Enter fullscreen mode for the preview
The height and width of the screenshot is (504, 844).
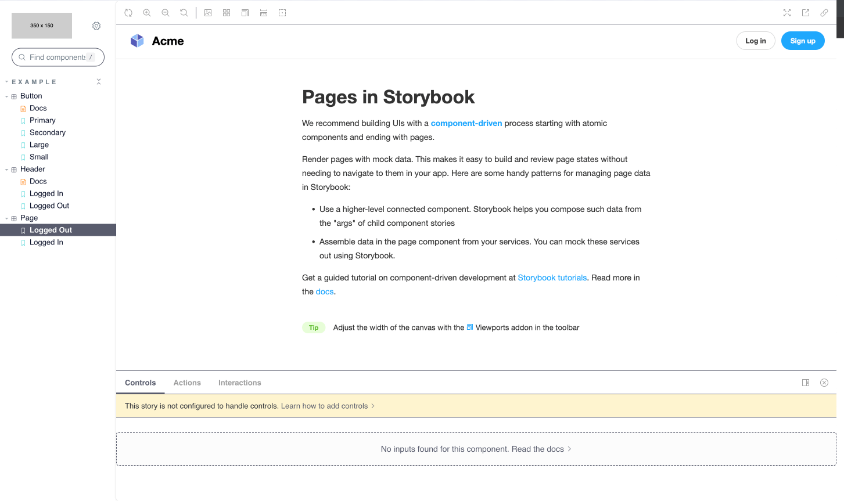click(x=787, y=12)
